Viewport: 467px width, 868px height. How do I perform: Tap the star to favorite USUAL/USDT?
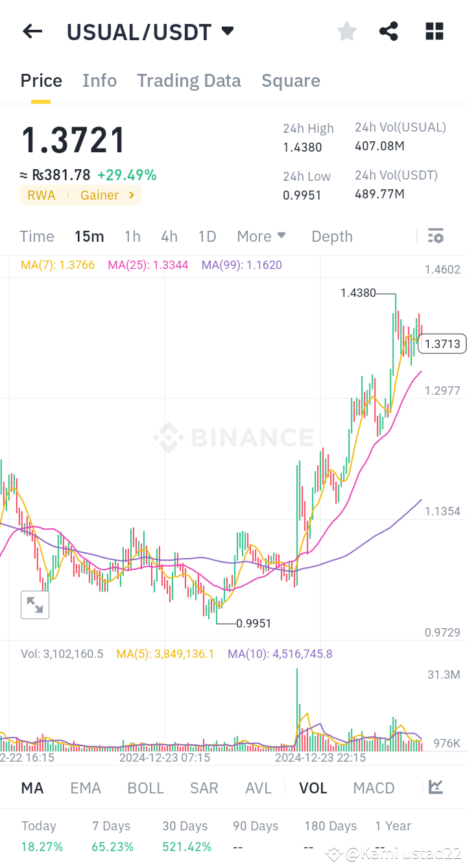tap(346, 30)
